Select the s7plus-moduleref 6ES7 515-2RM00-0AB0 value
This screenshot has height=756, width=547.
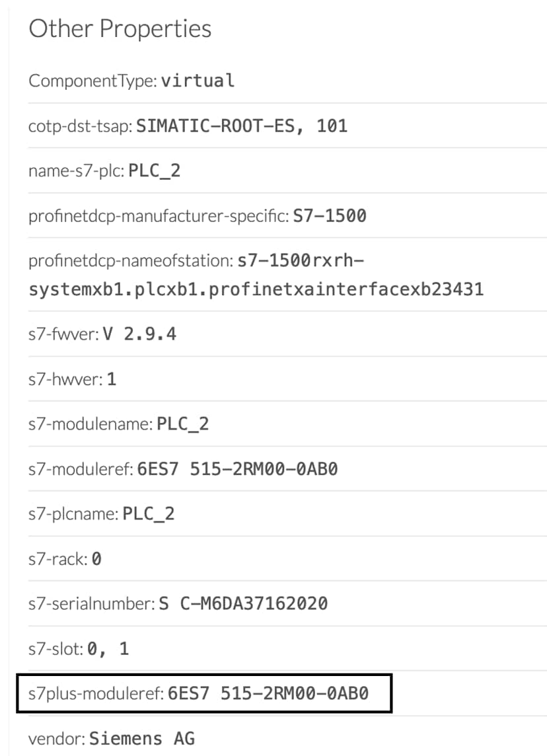click(x=268, y=693)
